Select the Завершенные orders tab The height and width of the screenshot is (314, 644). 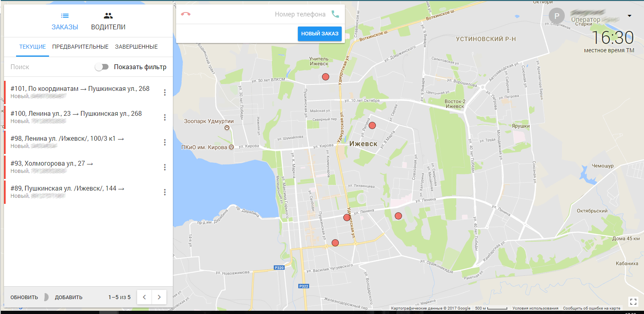tap(136, 47)
